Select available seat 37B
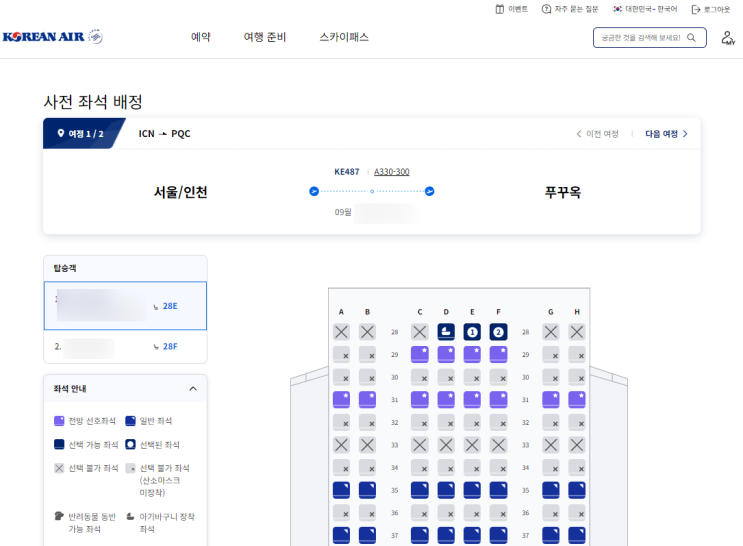This screenshot has width=743, height=546. coord(367,535)
